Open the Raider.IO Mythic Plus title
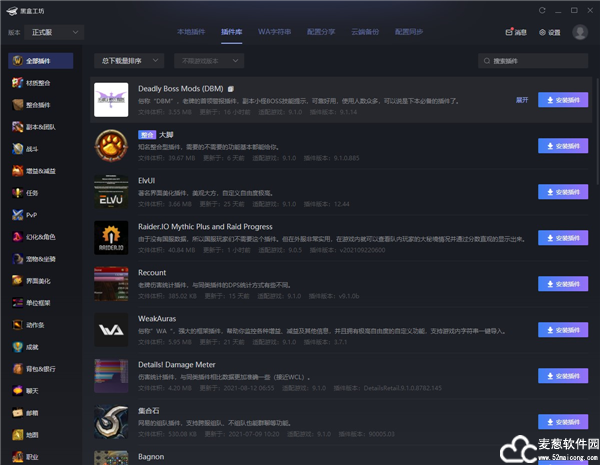Screen dimensions: 600x465 (x=205, y=227)
